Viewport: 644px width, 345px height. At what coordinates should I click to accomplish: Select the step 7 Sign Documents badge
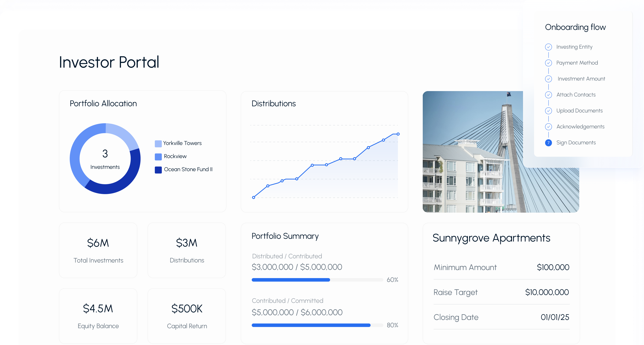point(548,143)
